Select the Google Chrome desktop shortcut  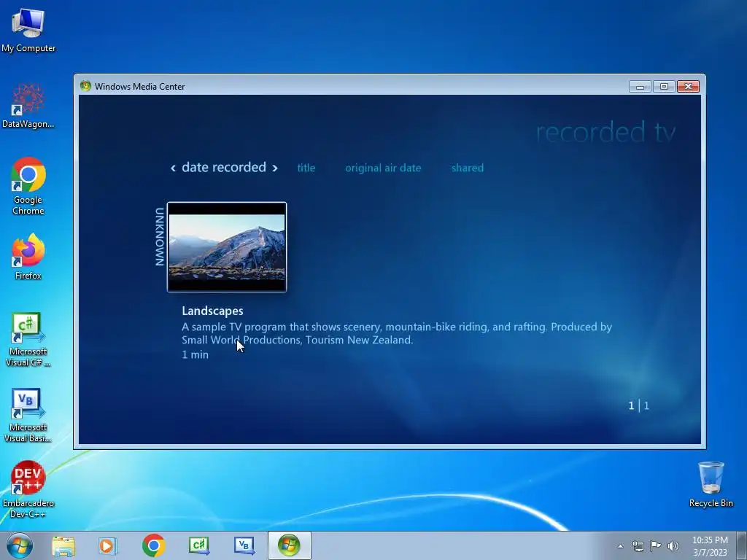pos(28,186)
